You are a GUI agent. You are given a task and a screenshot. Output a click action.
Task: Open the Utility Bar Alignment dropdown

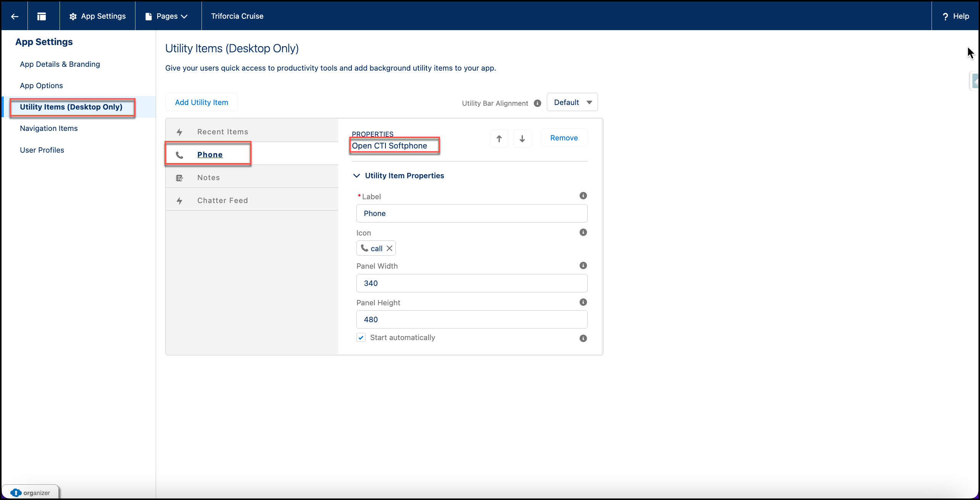pos(572,102)
